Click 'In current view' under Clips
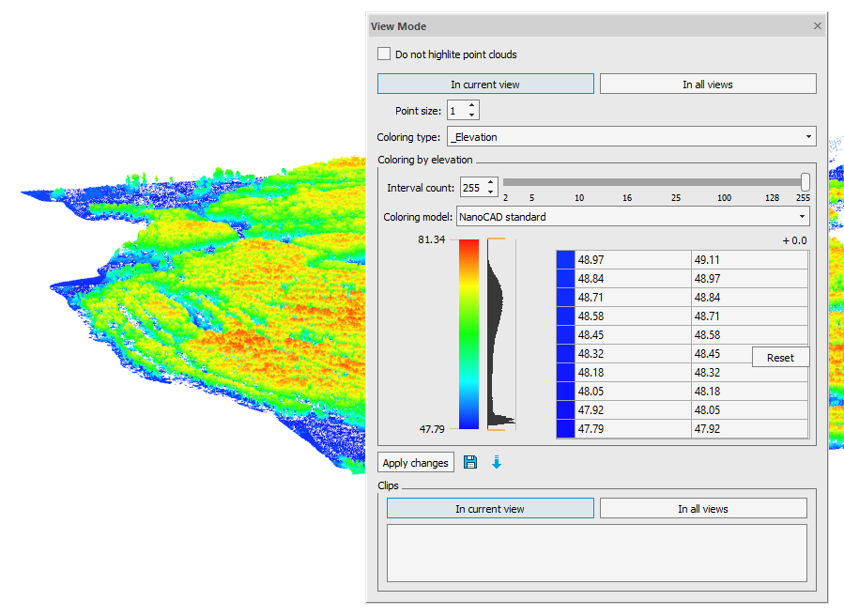 (x=489, y=509)
